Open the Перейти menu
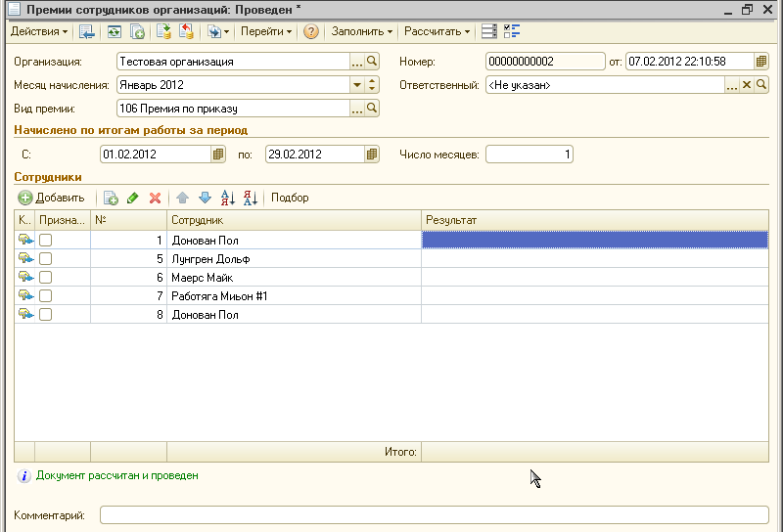Viewport: 783px width, 532px height. (266, 31)
